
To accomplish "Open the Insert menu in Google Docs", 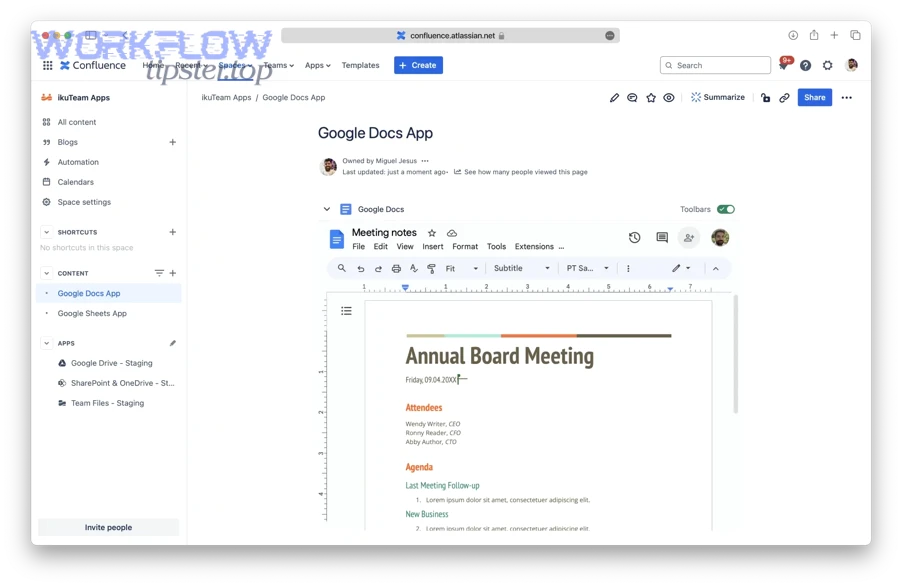I will point(433,247).
